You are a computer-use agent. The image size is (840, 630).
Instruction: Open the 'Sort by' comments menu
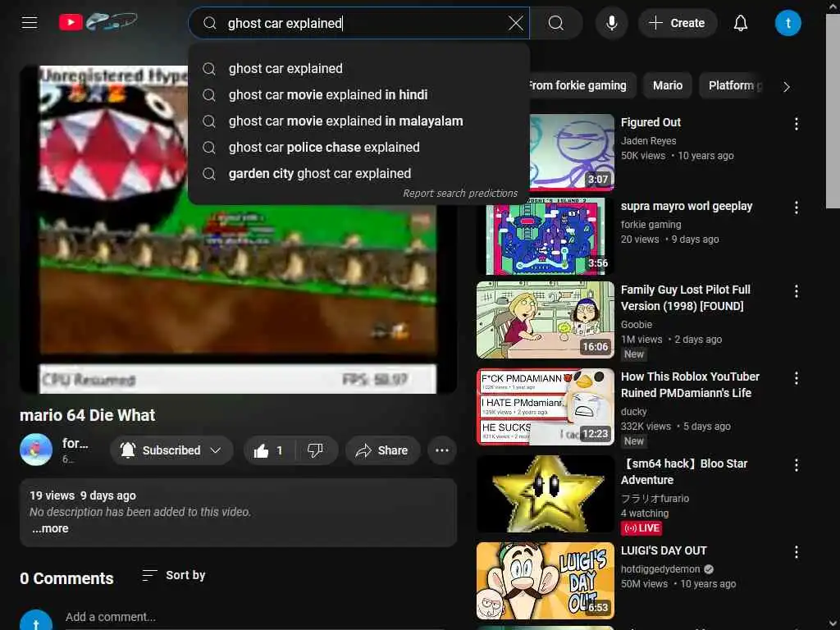pyautogui.click(x=174, y=575)
